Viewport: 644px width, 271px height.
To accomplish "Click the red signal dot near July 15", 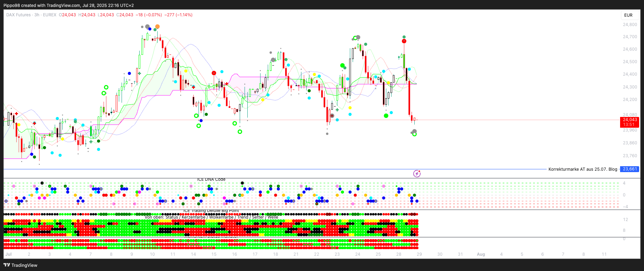I will tap(214, 73).
